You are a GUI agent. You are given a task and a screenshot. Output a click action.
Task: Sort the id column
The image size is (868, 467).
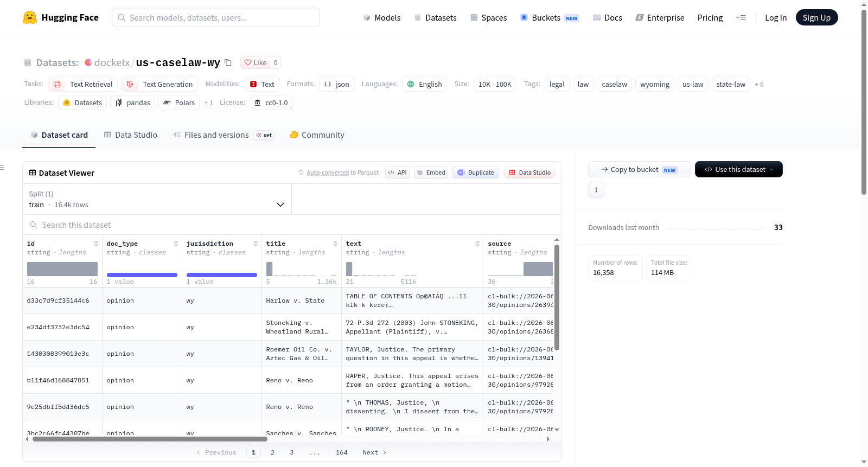(96, 244)
